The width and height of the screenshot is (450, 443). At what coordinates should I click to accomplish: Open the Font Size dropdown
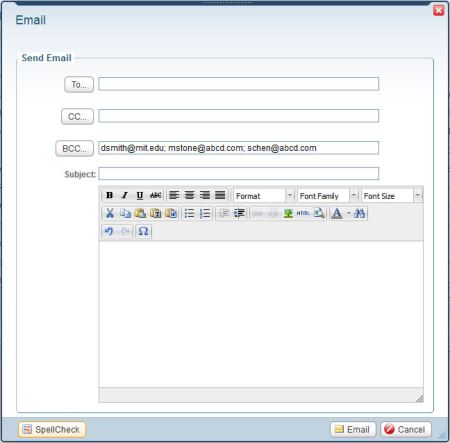click(391, 196)
